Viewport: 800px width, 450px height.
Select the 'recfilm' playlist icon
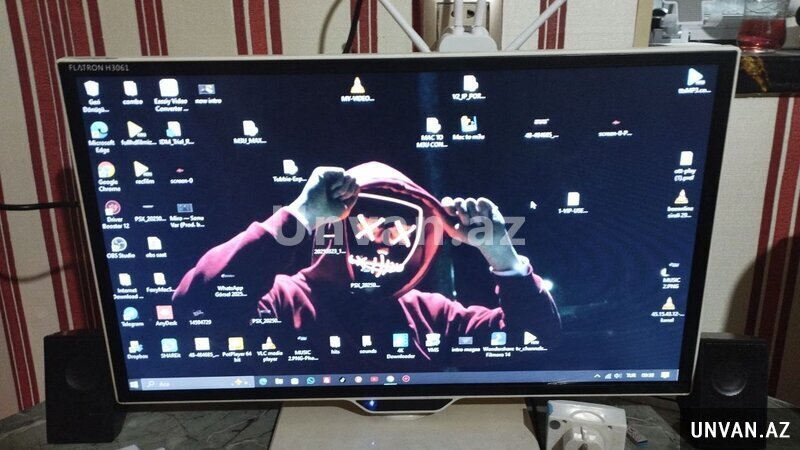(x=143, y=173)
